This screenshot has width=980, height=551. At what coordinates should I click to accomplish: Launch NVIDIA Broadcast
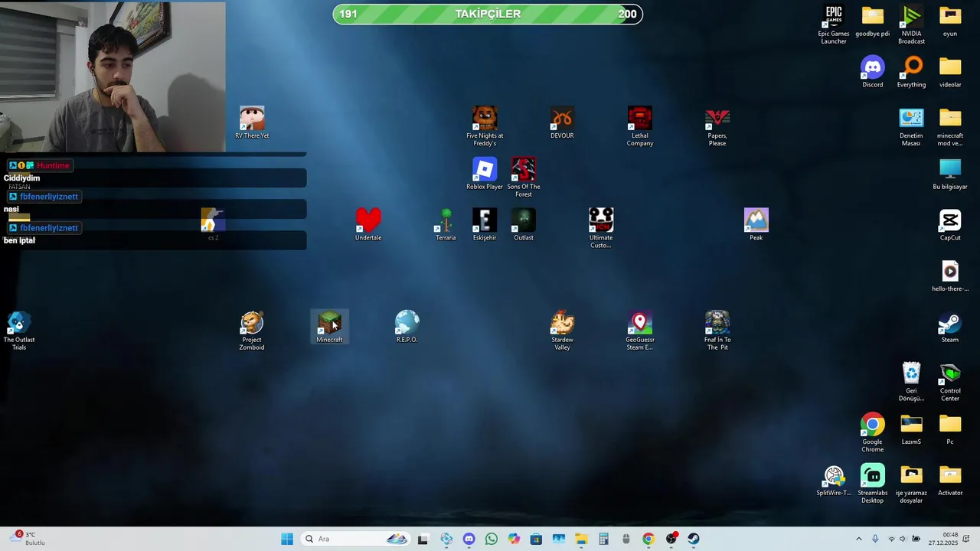click(911, 24)
